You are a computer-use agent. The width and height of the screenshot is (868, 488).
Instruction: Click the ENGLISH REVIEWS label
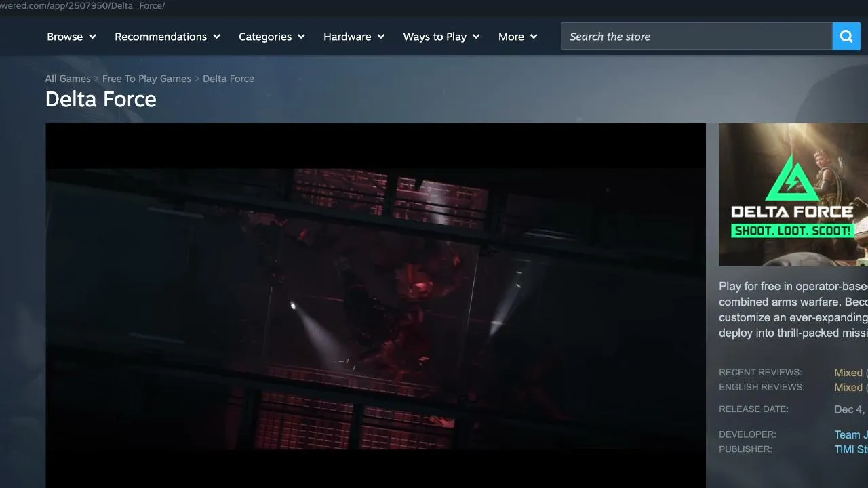762,388
